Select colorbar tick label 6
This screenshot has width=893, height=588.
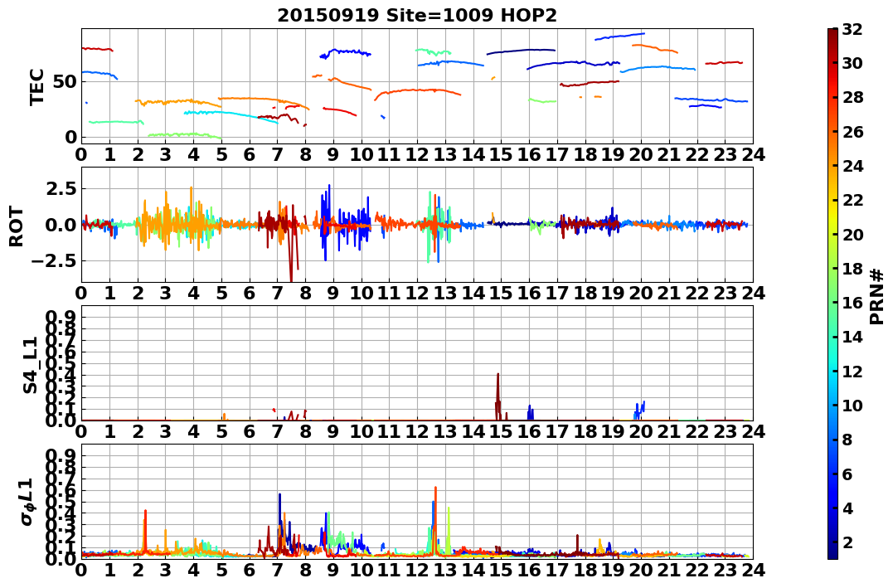(847, 474)
